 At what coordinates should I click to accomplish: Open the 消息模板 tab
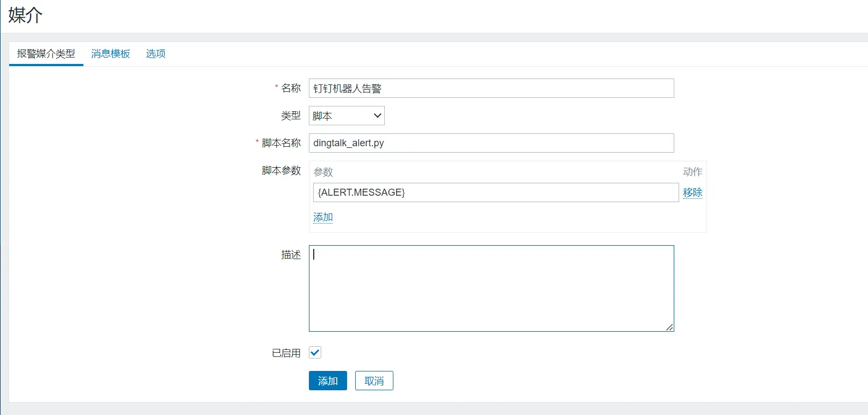110,54
